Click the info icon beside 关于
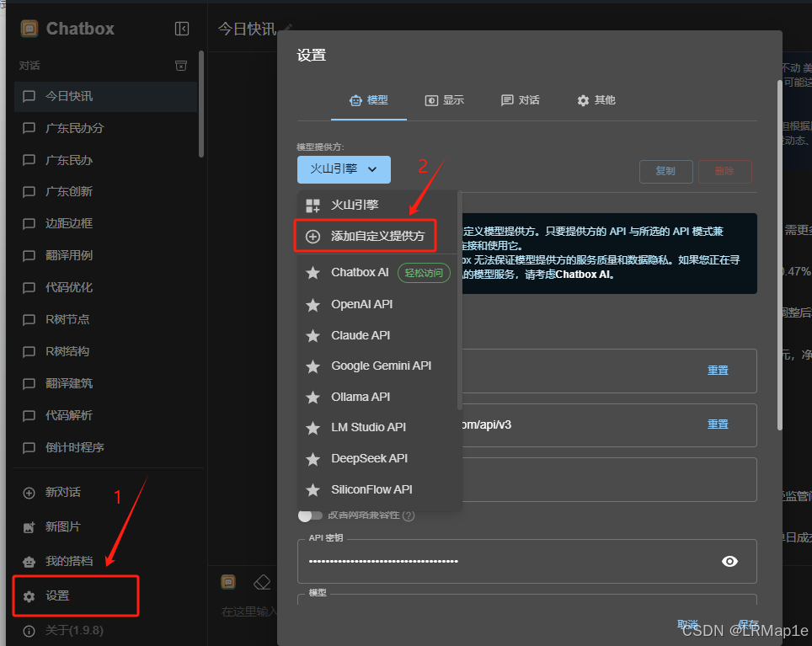 pos(29,631)
